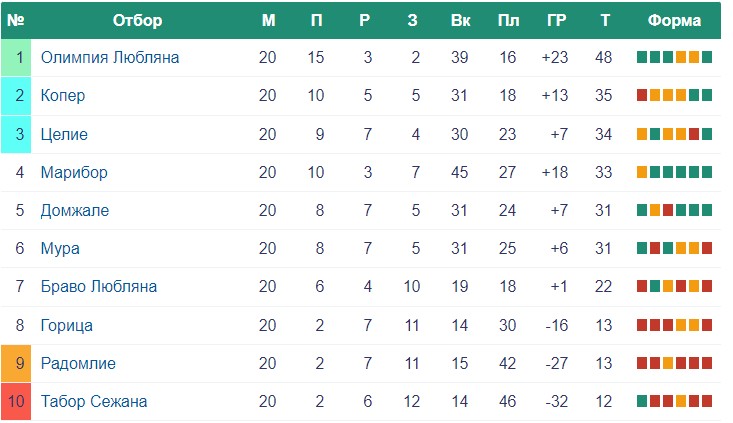
Task: Open the Олимпия Любляна team link
Action: tap(110, 57)
